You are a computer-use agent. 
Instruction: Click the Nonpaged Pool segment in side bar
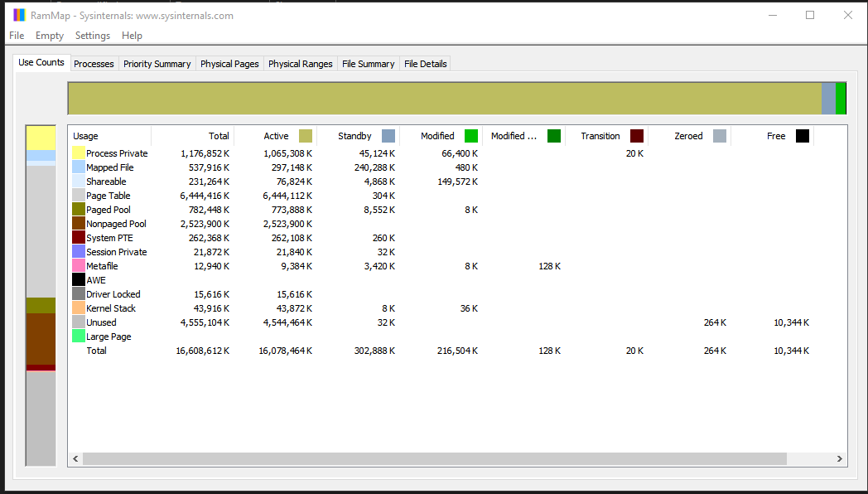coord(41,339)
